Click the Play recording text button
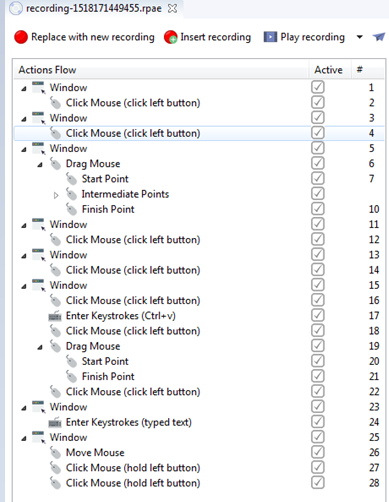The image size is (389, 502). (312, 37)
